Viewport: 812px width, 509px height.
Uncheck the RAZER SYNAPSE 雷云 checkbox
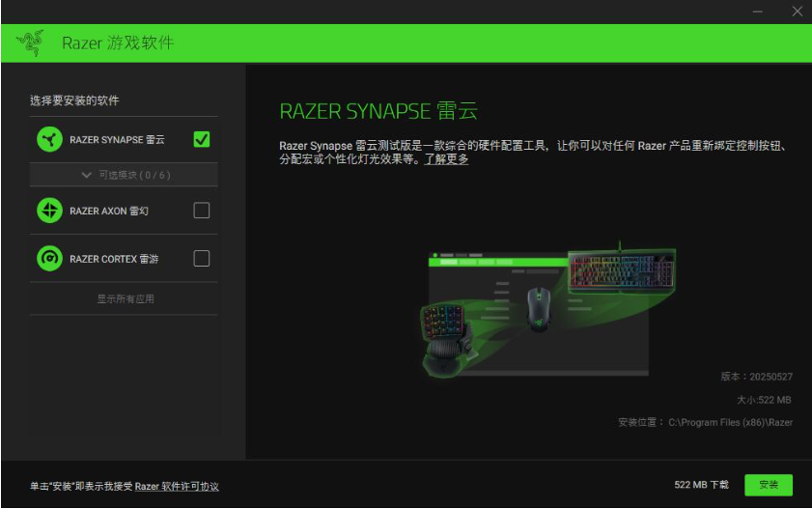pos(202,139)
